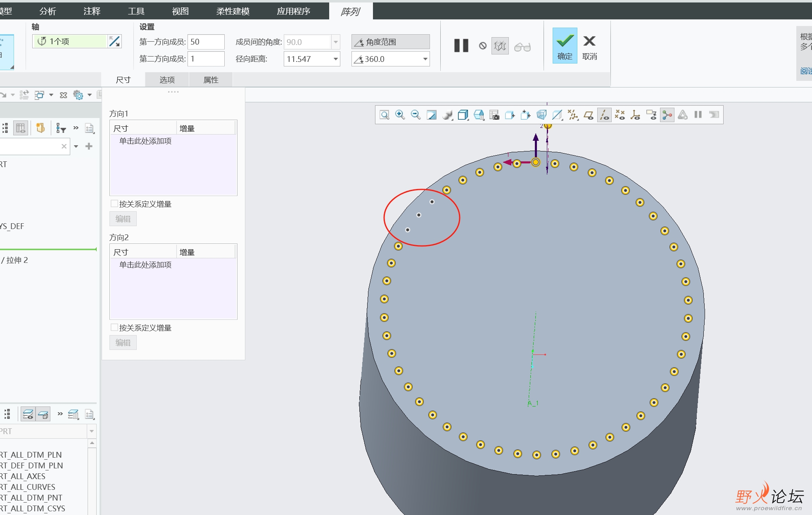Click the no-preview circle-slash icon
This screenshot has width=812, height=515.
click(483, 46)
